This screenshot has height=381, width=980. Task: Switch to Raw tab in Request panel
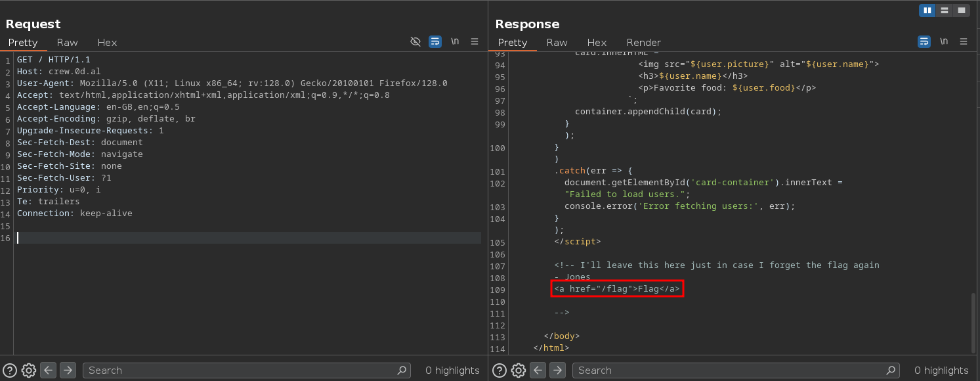click(x=67, y=42)
